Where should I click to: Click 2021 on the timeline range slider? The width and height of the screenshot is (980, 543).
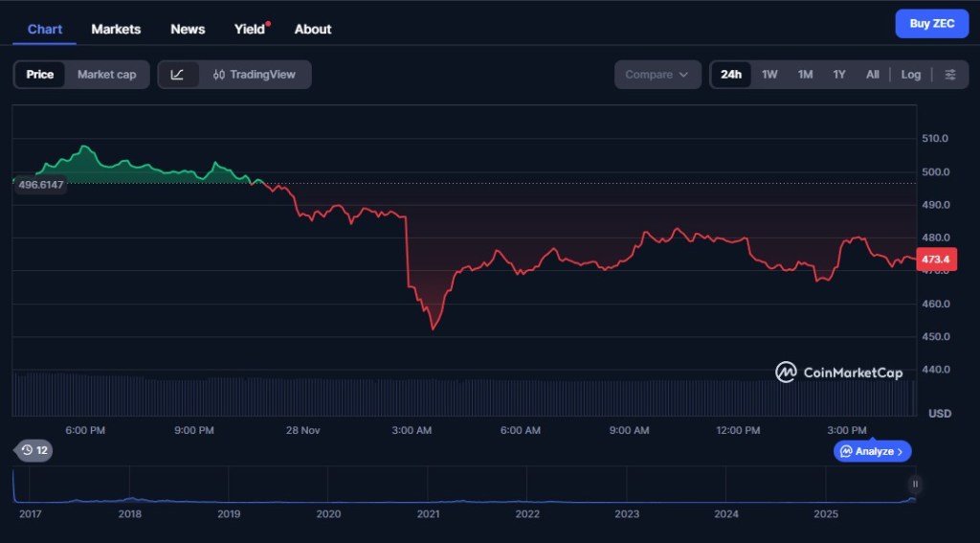point(428,514)
